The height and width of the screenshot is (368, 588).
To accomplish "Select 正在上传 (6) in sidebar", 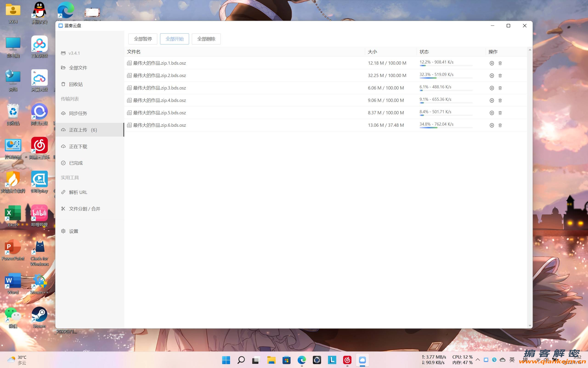I will tap(89, 130).
